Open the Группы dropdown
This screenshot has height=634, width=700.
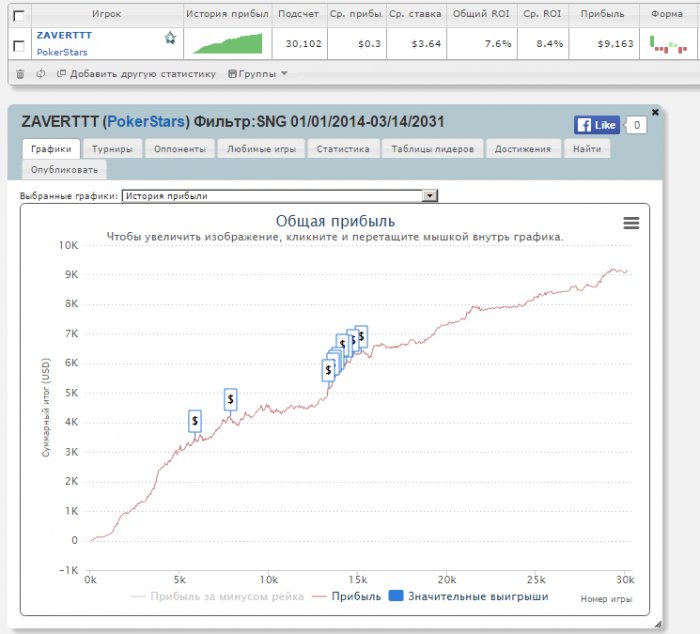(258, 74)
